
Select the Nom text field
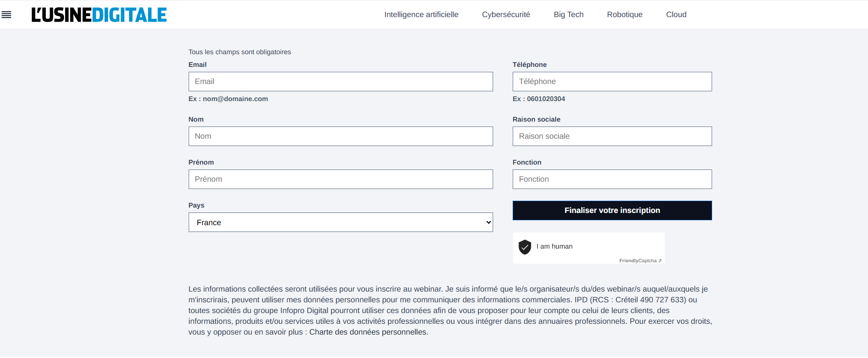point(341,136)
